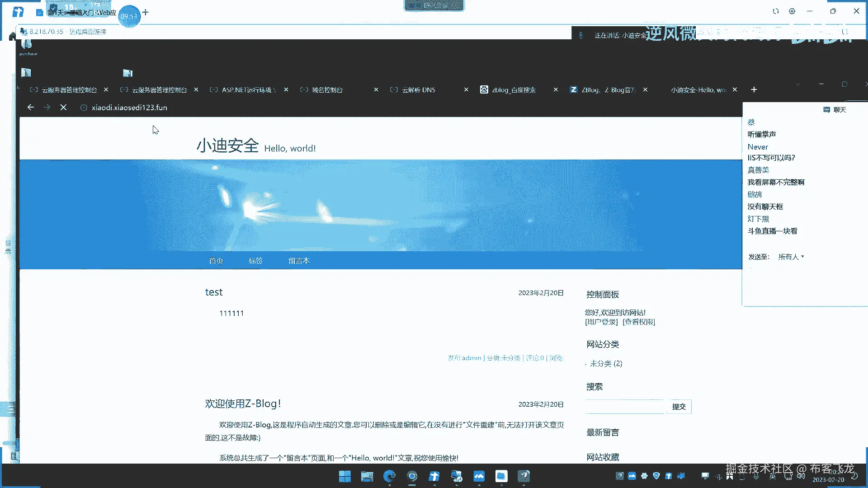Open File Explorer from taskbar
This screenshot has height=488, width=868.
(367, 476)
